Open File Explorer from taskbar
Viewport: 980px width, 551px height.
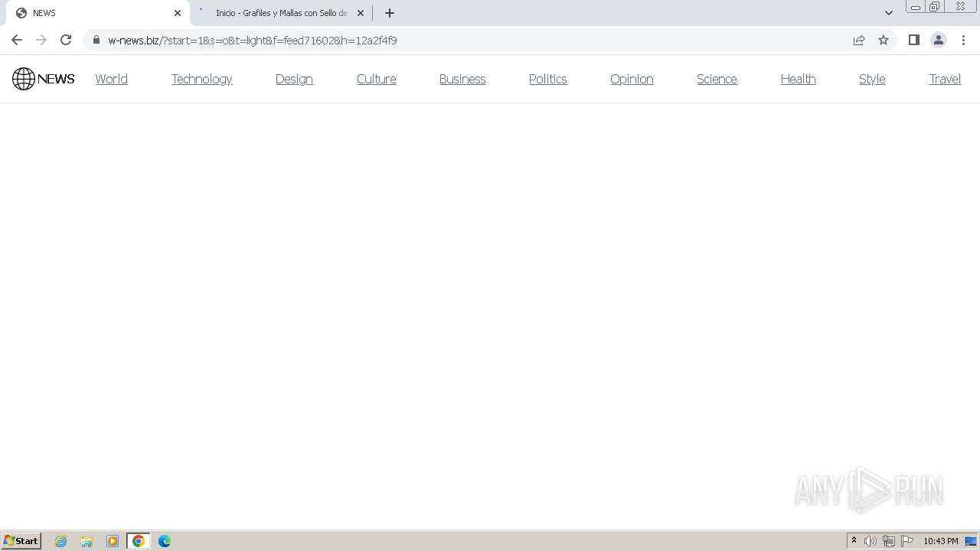[x=87, y=541]
